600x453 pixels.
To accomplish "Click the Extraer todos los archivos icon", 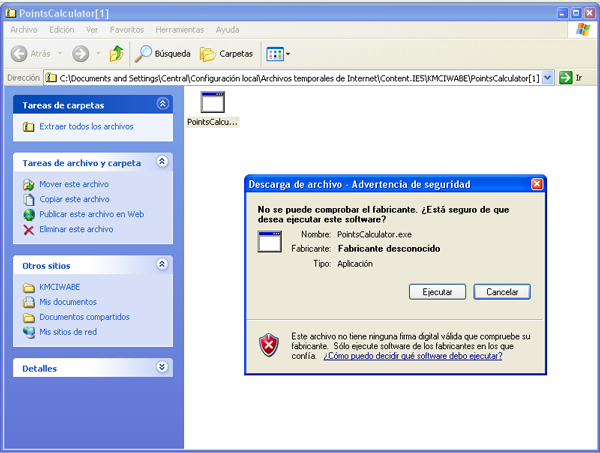I will [x=28, y=127].
